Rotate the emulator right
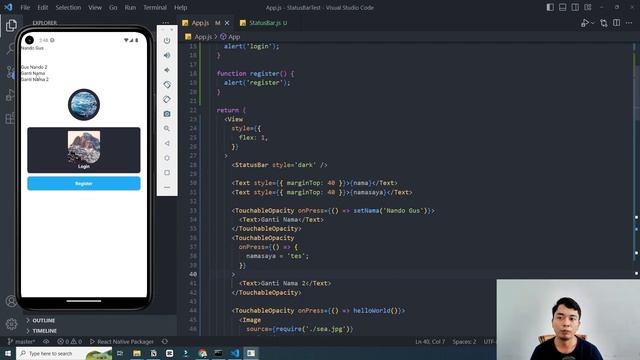 click(x=167, y=99)
